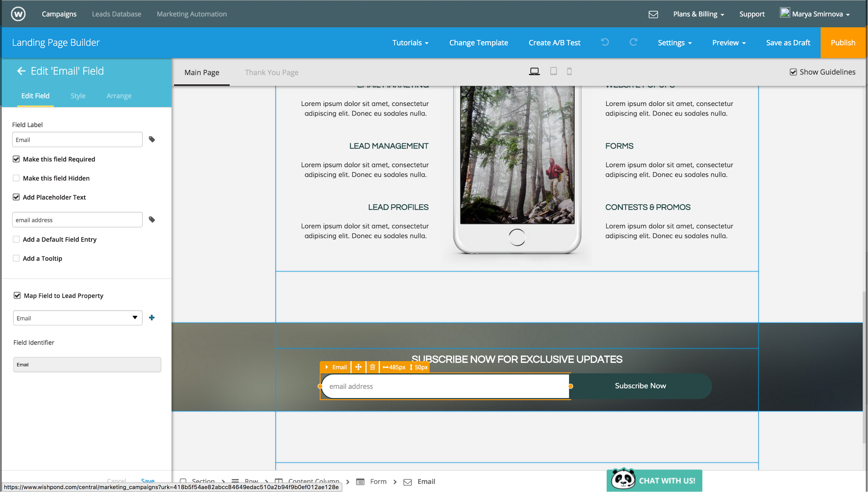
Task: Switch to the Arrange tab
Action: (119, 96)
